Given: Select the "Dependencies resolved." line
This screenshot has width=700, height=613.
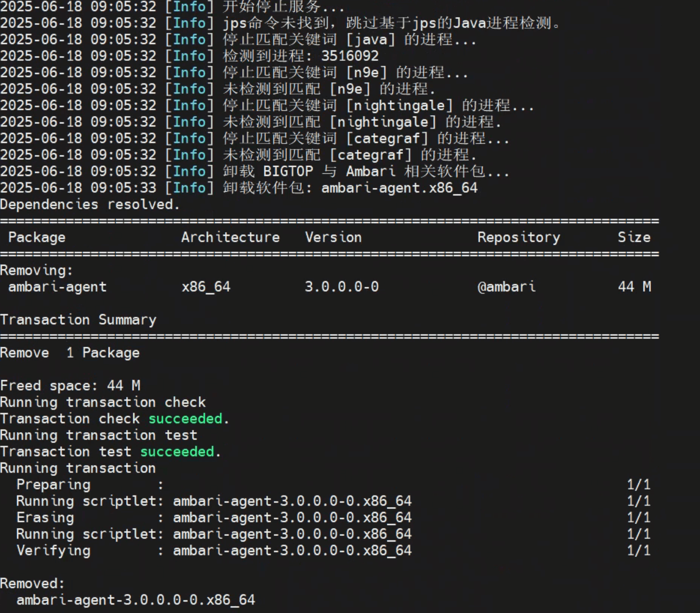Looking at the screenshot, I should click(90, 204).
